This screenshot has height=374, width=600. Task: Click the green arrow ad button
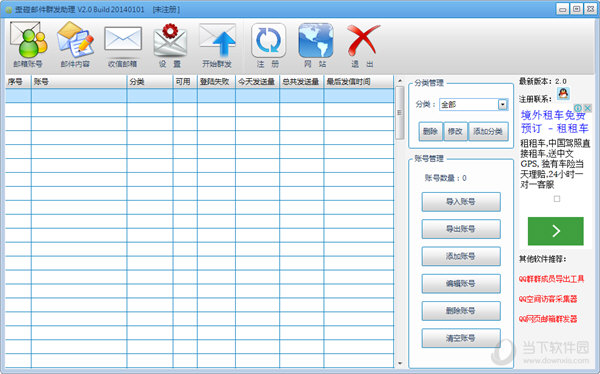(556, 231)
